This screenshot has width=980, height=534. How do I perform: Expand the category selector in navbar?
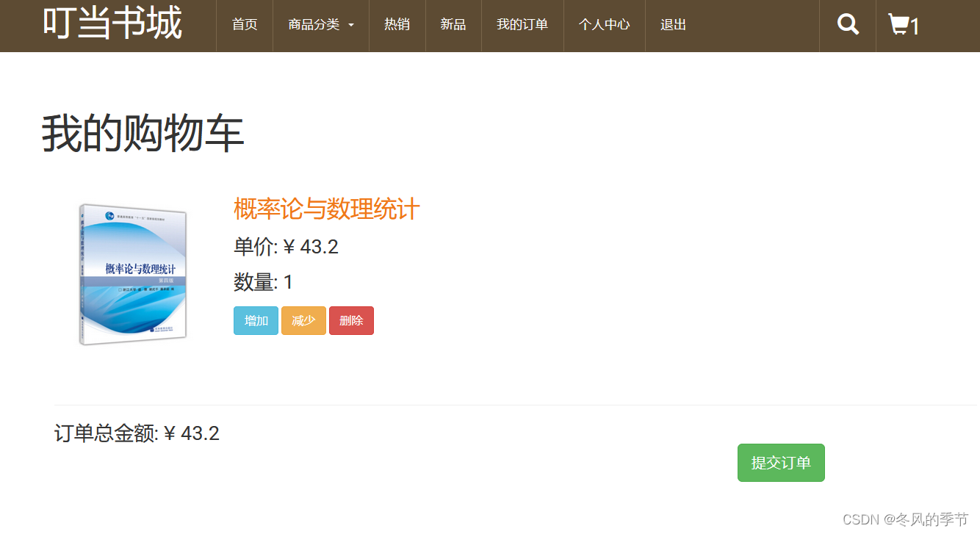point(320,24)
